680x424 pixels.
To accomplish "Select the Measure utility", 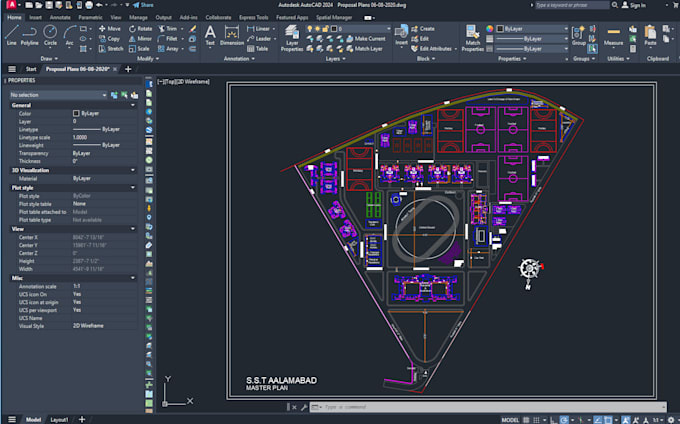I will [613, 36].
